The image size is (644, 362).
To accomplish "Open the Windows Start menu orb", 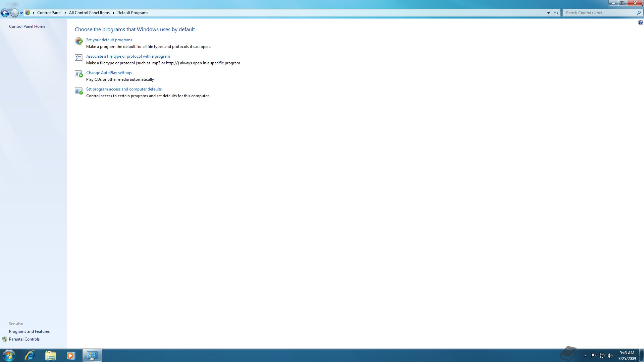I will (9, 355).
